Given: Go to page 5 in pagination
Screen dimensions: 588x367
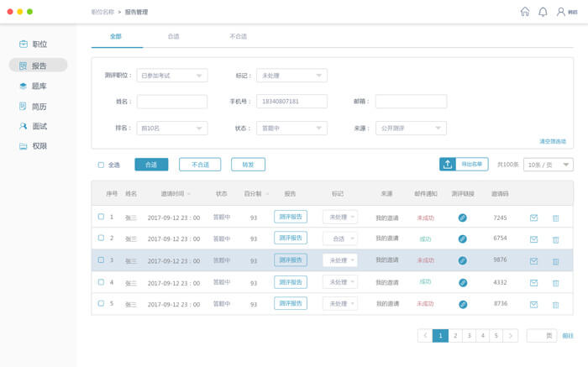Looking at the screenshot, I should coord(496,336).
